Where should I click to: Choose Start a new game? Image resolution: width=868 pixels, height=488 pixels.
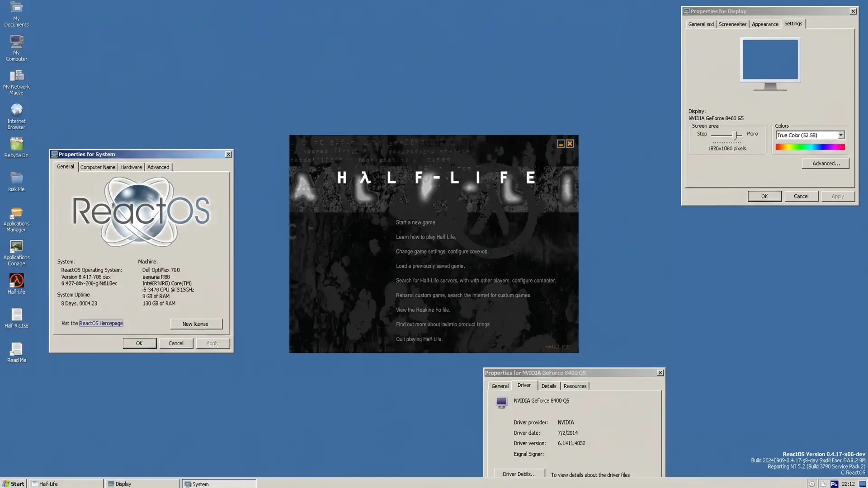[x=416, y=222]
